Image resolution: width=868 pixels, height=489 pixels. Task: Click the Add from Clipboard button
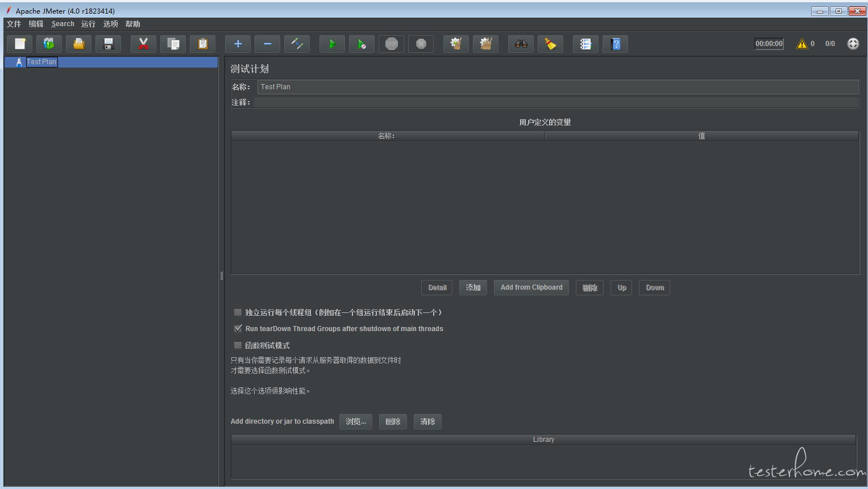coord(531,287)
